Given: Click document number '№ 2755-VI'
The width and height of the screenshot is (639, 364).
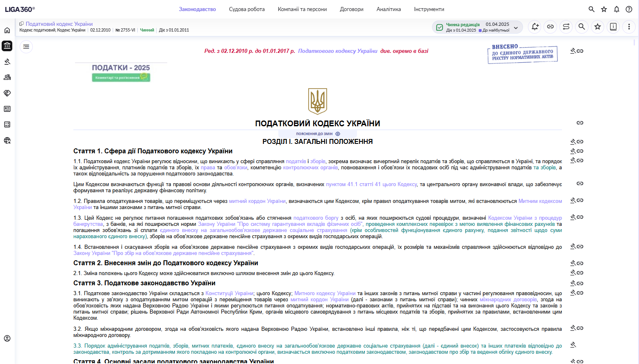Looking at the screenshot, I should pos(125,30).
